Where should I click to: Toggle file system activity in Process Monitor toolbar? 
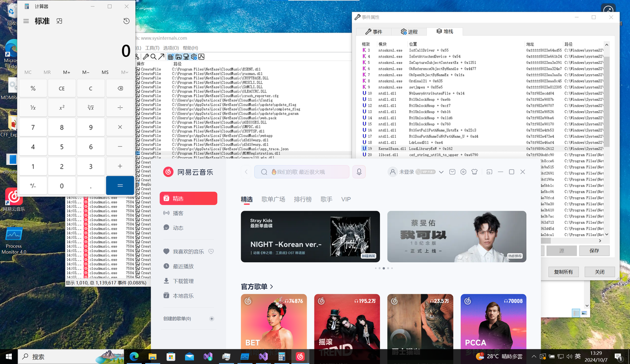click(178, 57)
